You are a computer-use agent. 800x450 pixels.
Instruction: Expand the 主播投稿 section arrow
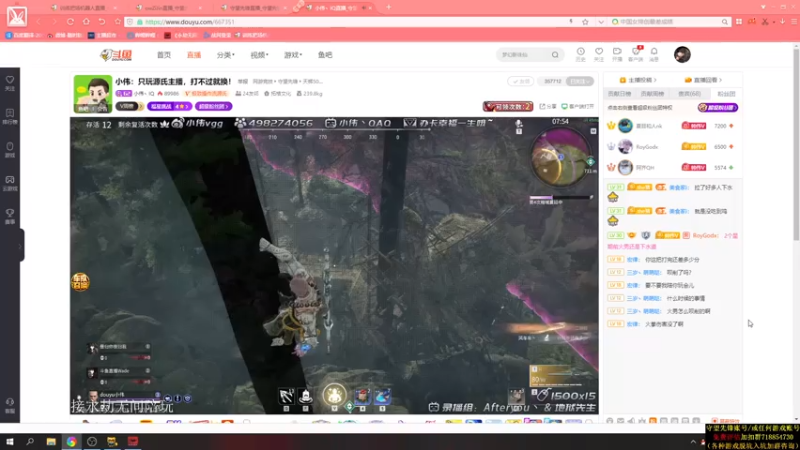(655, 80)
